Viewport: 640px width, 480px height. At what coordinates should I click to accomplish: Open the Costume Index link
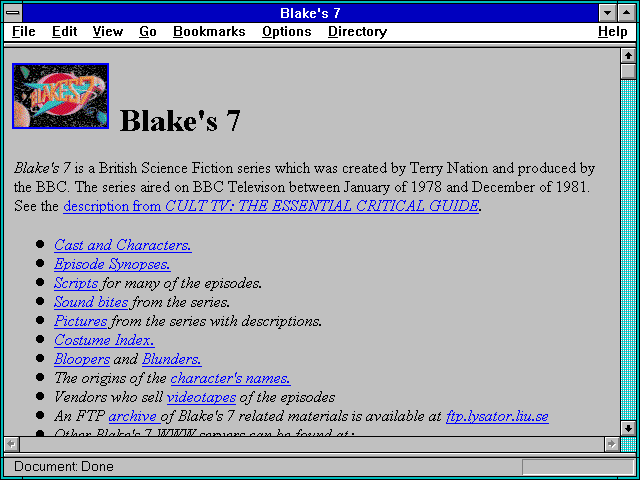[104, 340]
